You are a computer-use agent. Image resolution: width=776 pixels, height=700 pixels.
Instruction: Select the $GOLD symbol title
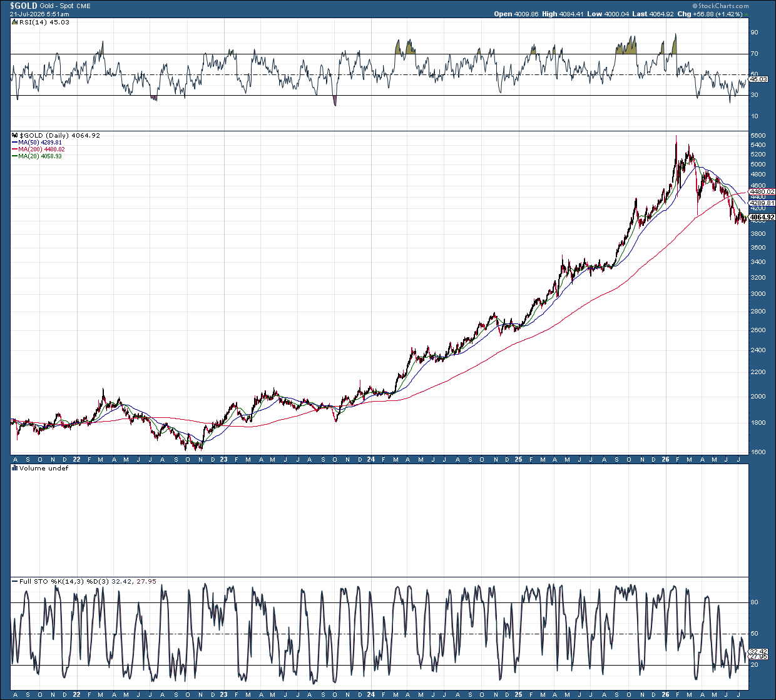[x=23, y=6]
